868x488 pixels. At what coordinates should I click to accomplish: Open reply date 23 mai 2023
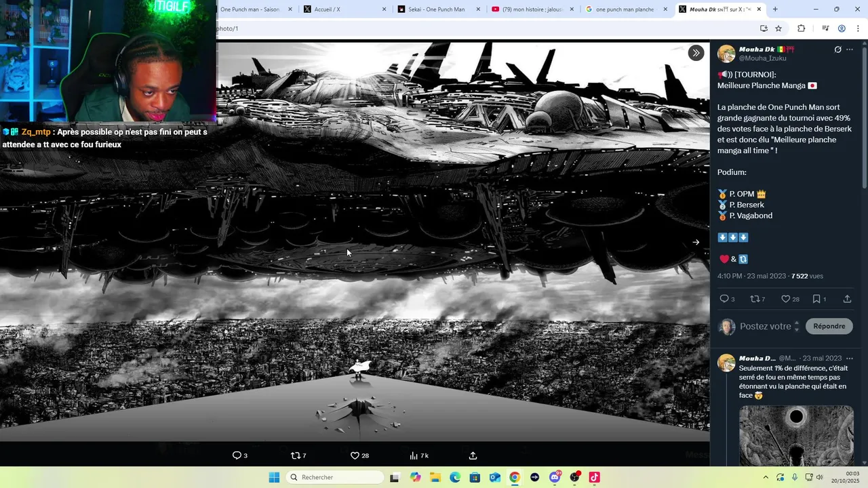click(822, 358)
